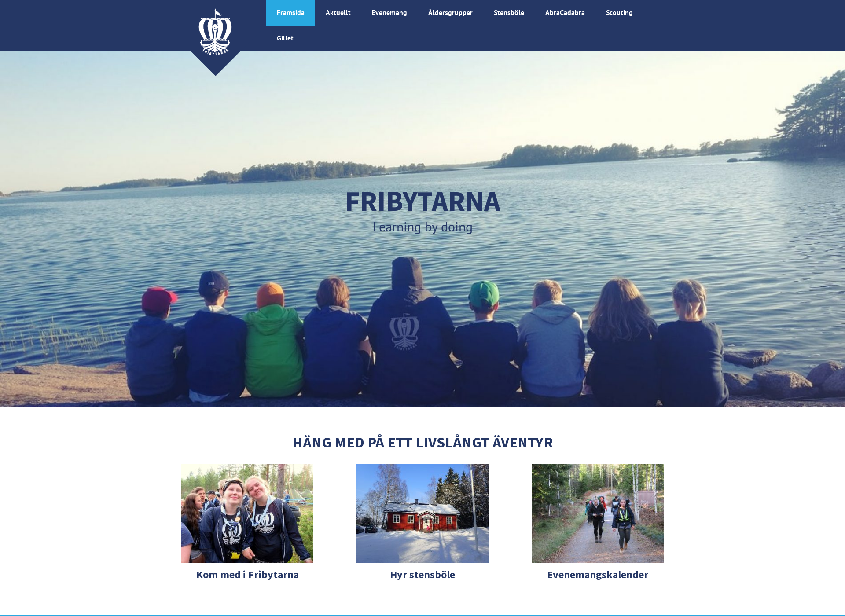Screen dimensions: 845x616
Task: Click the Scouting navigation item
Action: [619, 12]
